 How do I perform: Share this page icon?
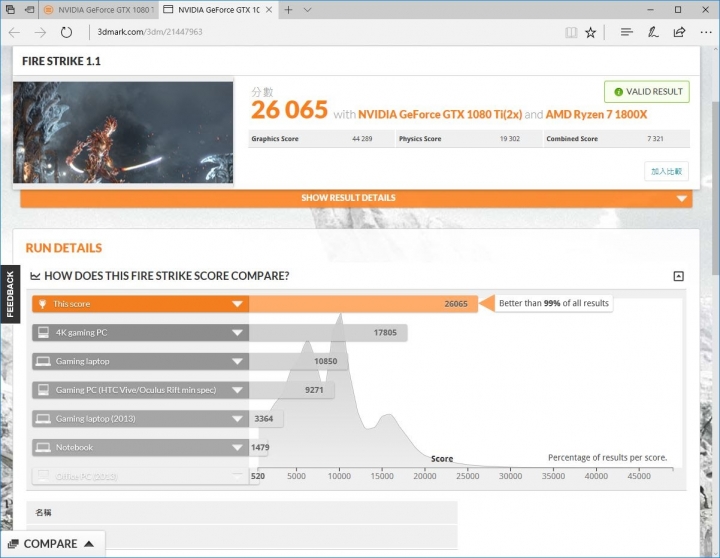pyautogui.click(x=679, y=32)
